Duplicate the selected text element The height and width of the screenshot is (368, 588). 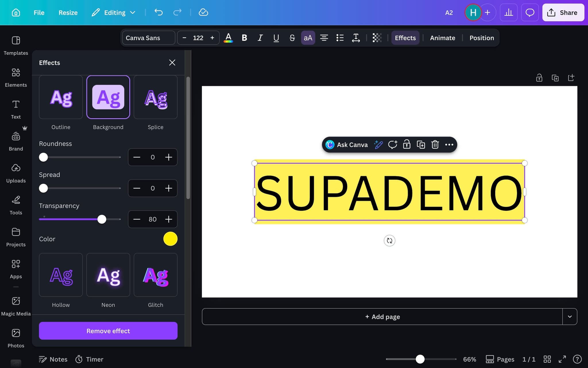coord(421,145)
